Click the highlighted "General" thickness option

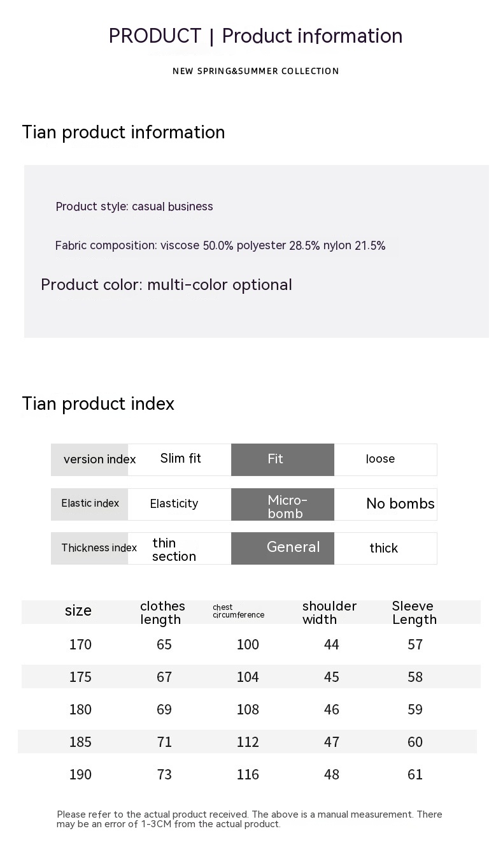point(292,547)
